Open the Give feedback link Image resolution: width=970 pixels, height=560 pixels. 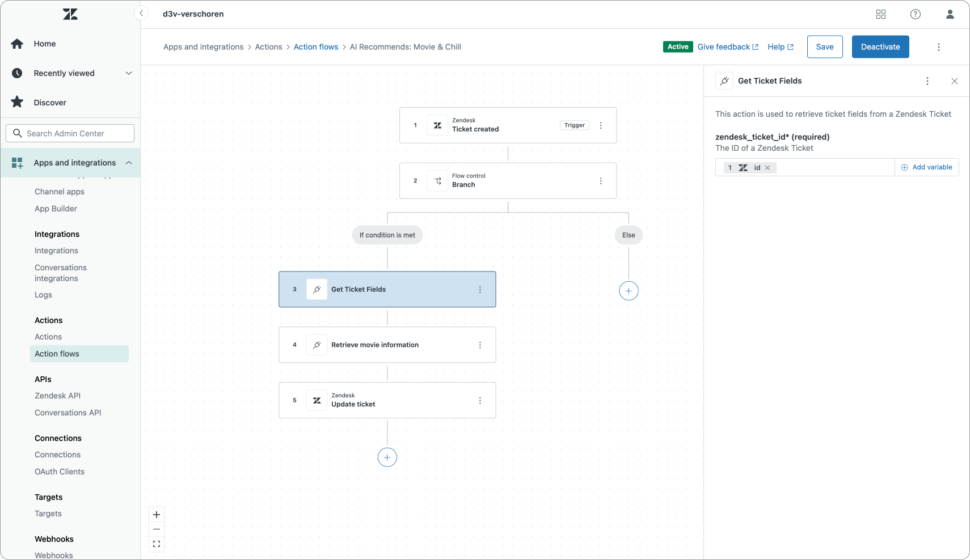click(x=728, y=47)
